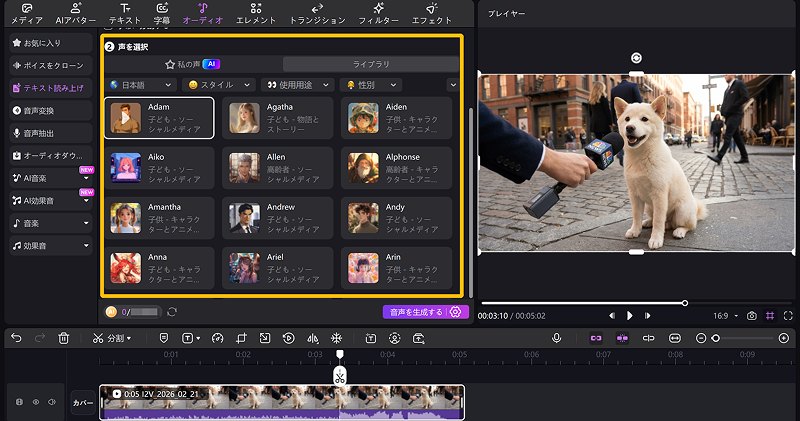Mute the video track speaker icon
The height and width of the screenshot is (421, 800).
point(50,402)
